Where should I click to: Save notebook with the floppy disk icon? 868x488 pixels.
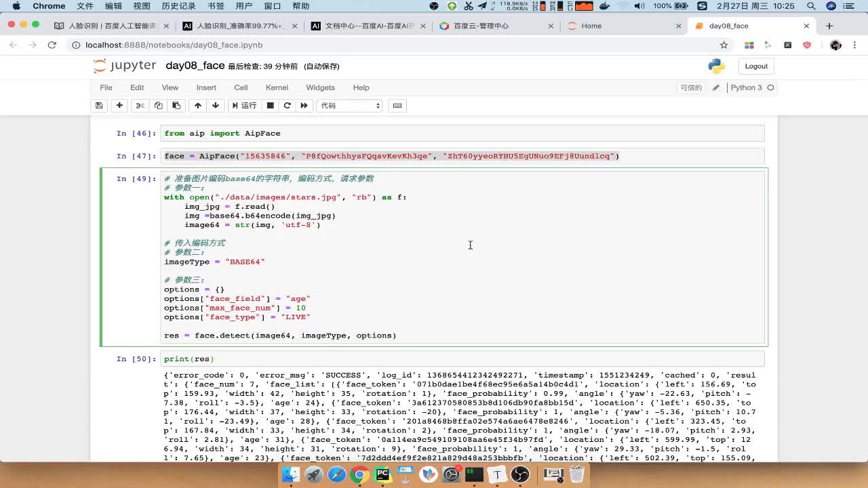tap(99, 105)
